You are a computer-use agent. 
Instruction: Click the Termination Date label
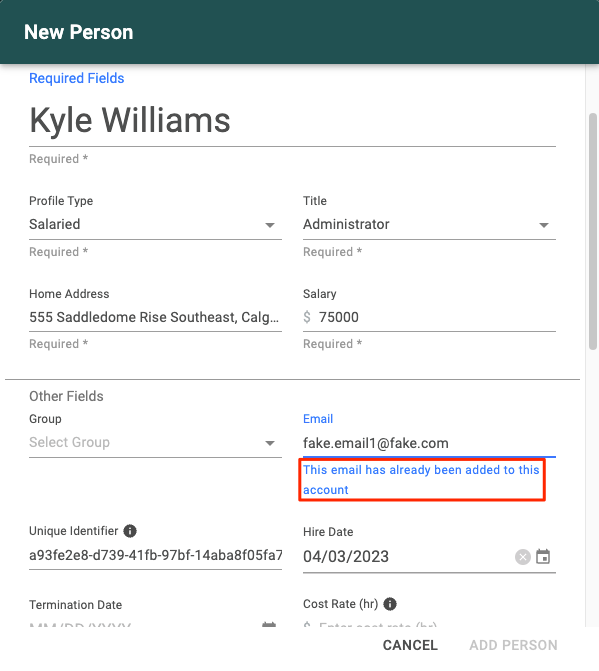(x=75, y=605)
